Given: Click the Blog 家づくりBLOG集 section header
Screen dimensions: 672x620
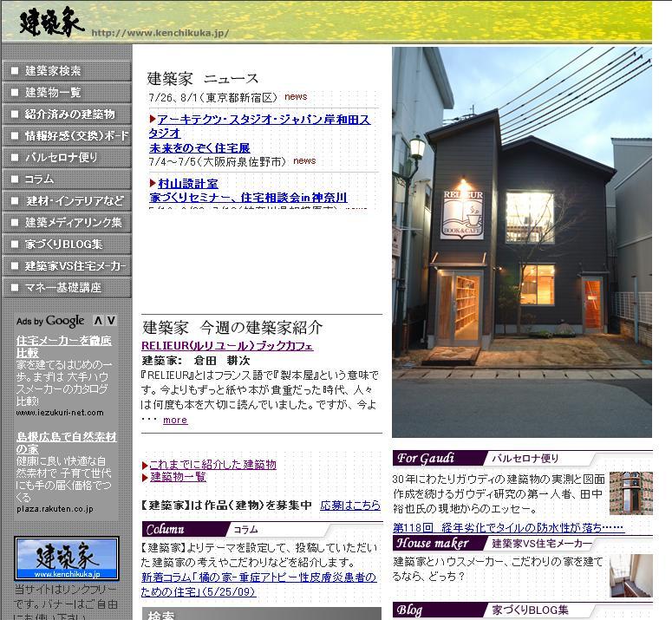Looking at the screenshot, I should point(522,610).
